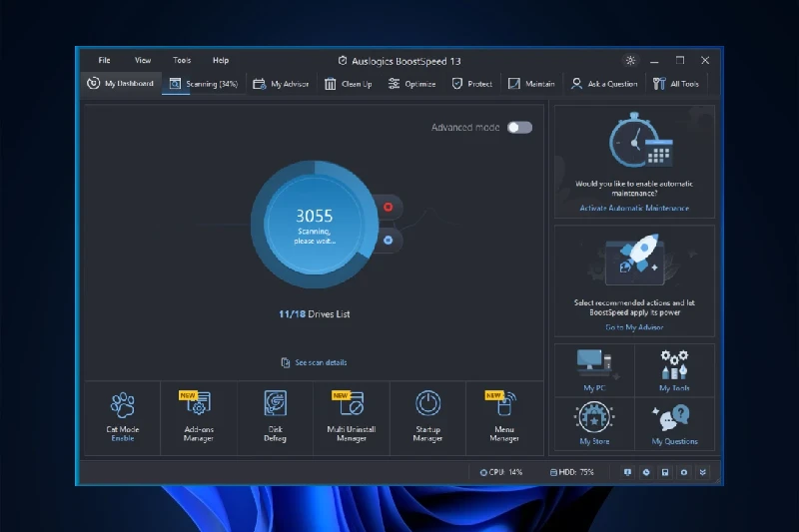Screen dimensions: 799x532
Task: Open Add-ons Manager tool
Action: pyautogui.click(x=199, y=416)
